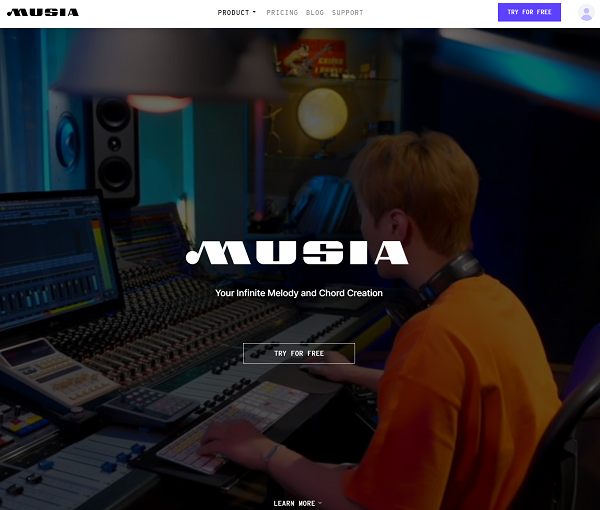600x510 pixels.
Task: Open the user profile avatar icon
Action: point(586,13)
